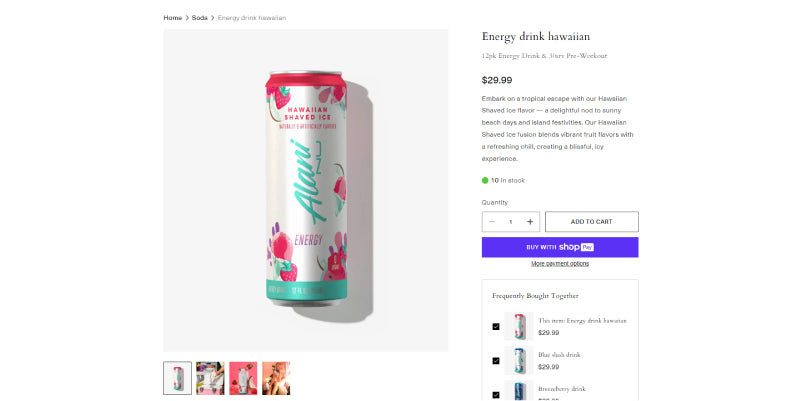801x401 pixels.
Task: Click the main Alani energy can image
Action: coord(305,190)
